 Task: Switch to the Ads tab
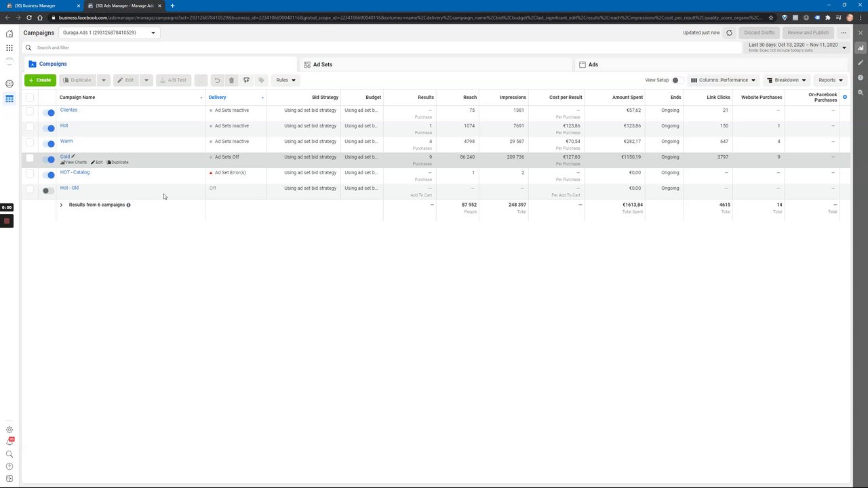(711, 64)
